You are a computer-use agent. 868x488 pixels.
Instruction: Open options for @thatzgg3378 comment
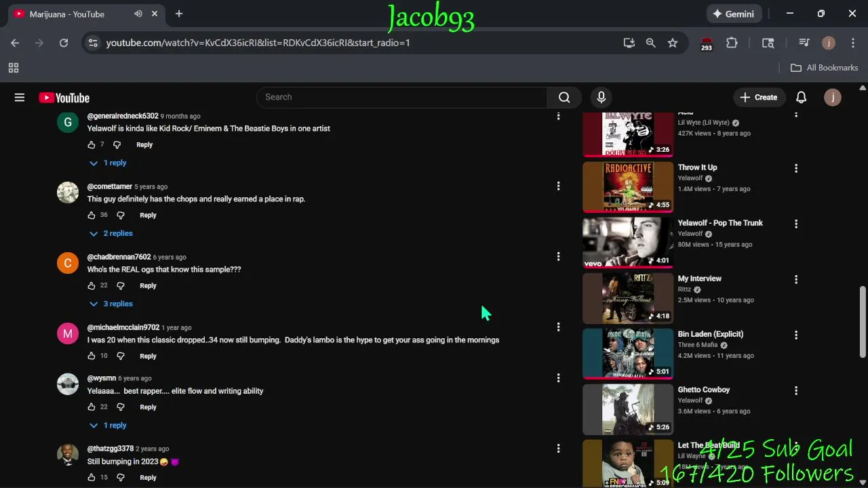click(558, 448)
